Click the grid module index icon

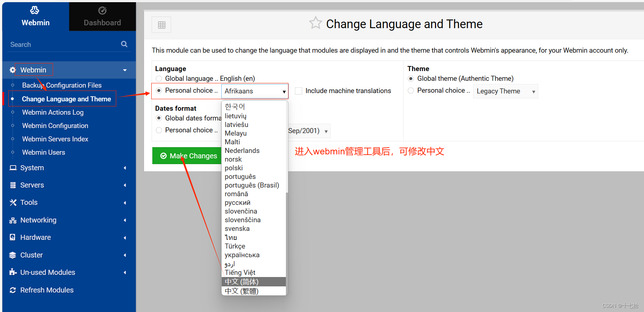point(161,25)
